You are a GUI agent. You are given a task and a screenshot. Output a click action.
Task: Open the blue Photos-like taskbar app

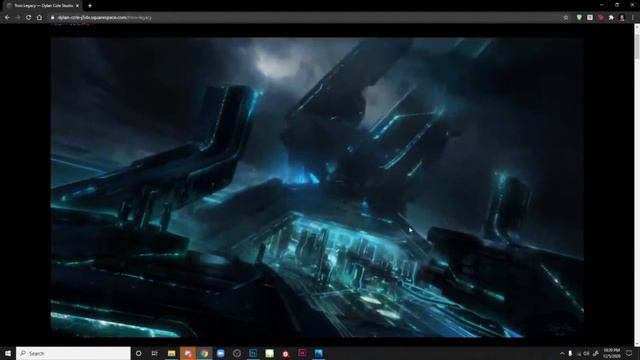[318, 353]
